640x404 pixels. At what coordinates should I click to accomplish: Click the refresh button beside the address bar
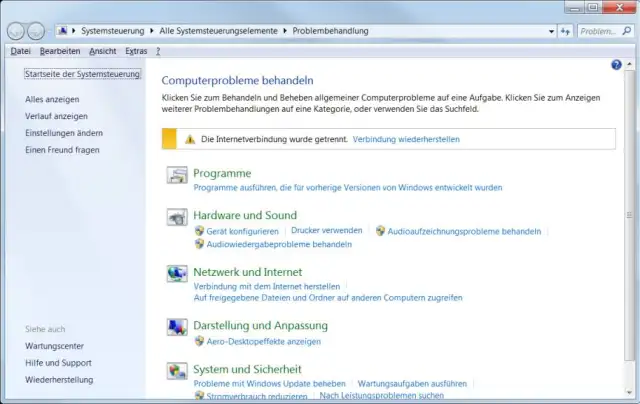567,31
